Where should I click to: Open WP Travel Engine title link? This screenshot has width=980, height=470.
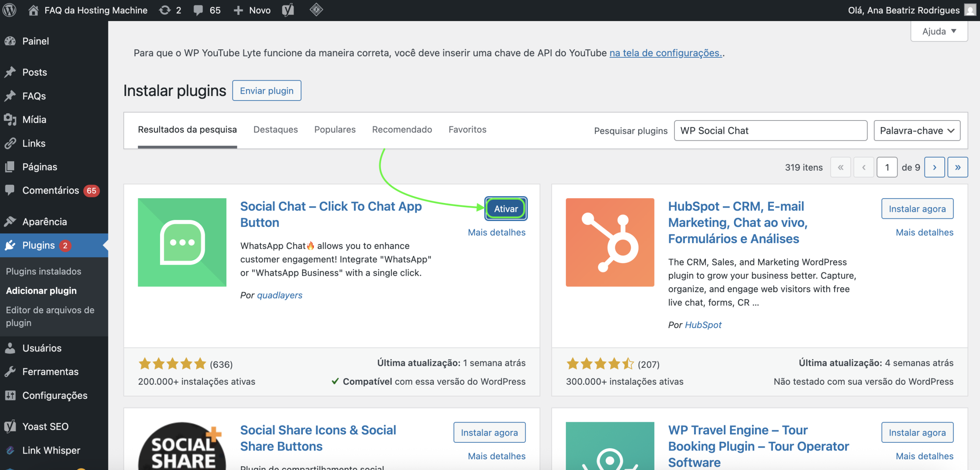pyautogui.click(x=758, y=446)
